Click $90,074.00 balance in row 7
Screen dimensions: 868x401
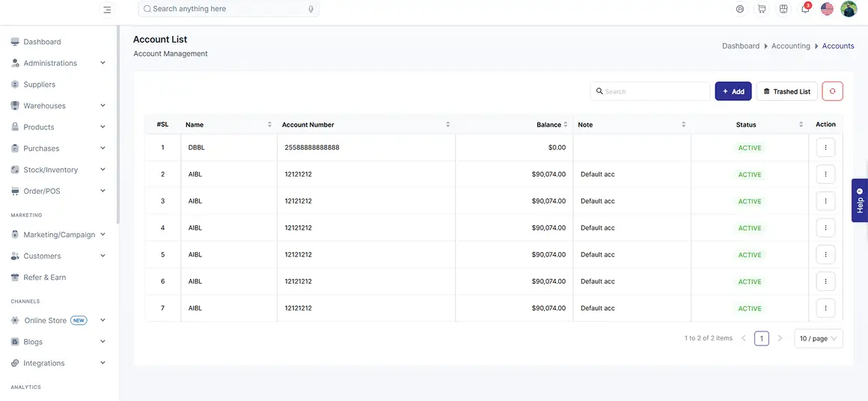(548, 308)
